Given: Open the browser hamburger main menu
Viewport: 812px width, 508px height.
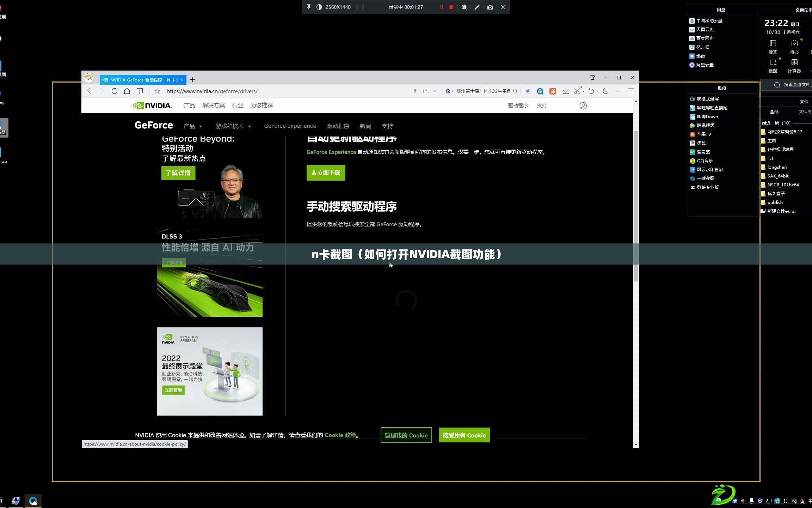Looking at the screenshot, I should pyautogui.click(x=631, y=91).
